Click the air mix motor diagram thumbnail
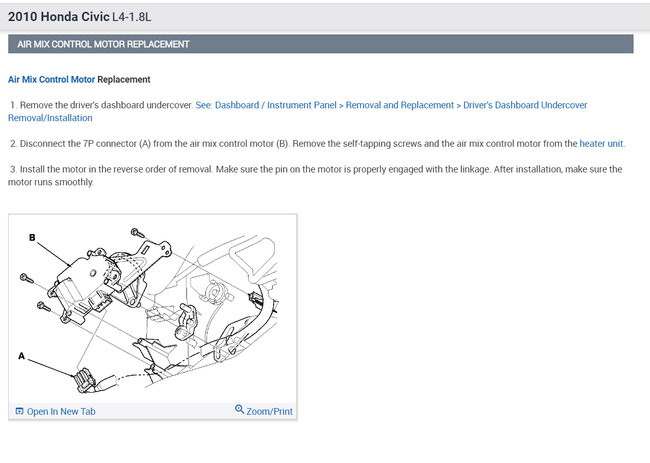The height and width of the screenshot is (463, 650). coord(153,309)
